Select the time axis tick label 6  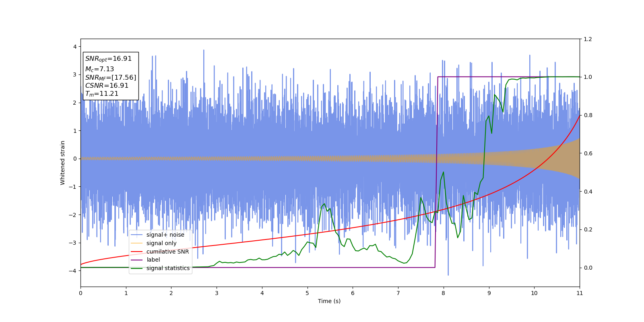click(x=353, y=293)
